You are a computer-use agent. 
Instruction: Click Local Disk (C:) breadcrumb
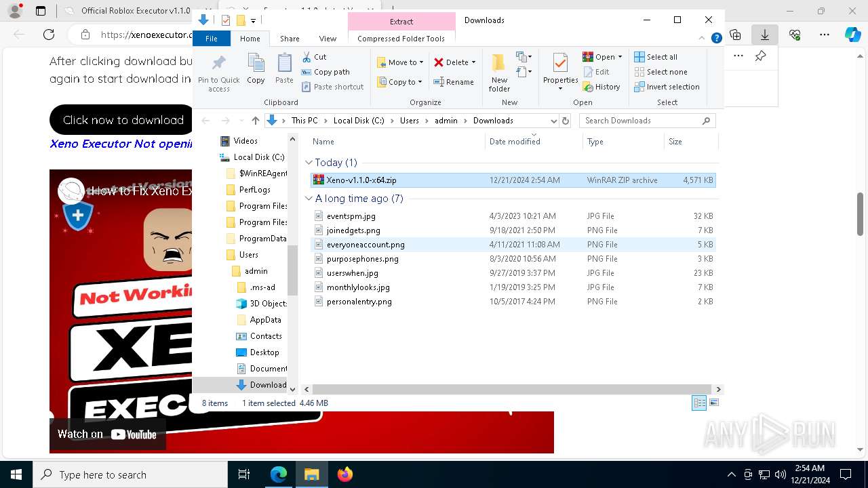click(359, 121)
